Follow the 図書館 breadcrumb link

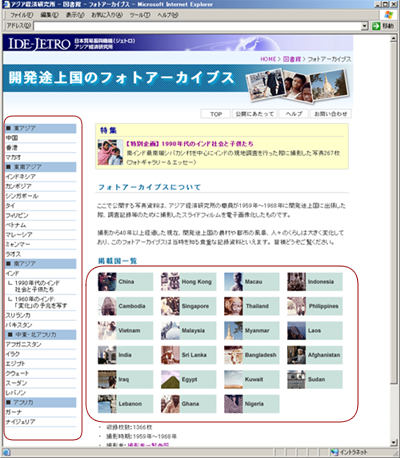tap(292, 59)
